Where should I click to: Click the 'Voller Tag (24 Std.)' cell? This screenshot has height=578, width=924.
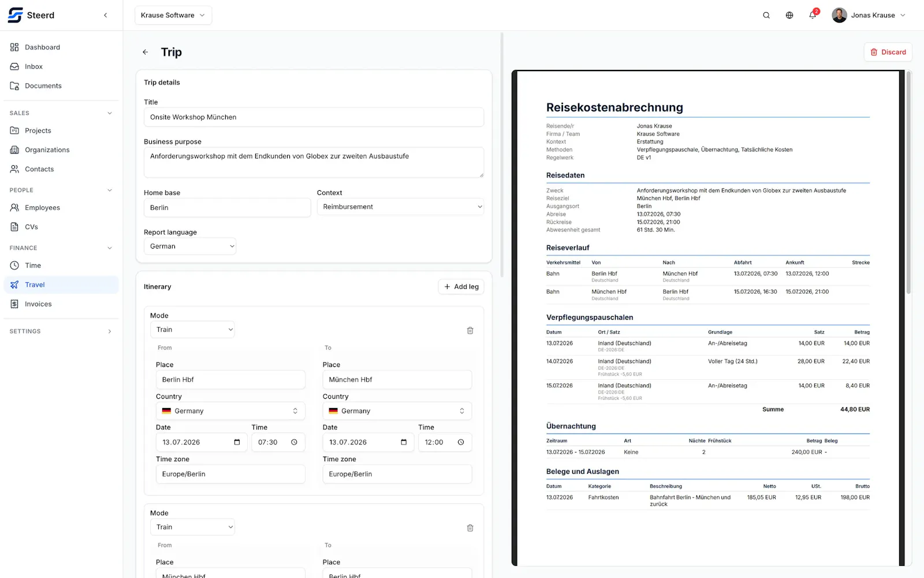[733, 361]
